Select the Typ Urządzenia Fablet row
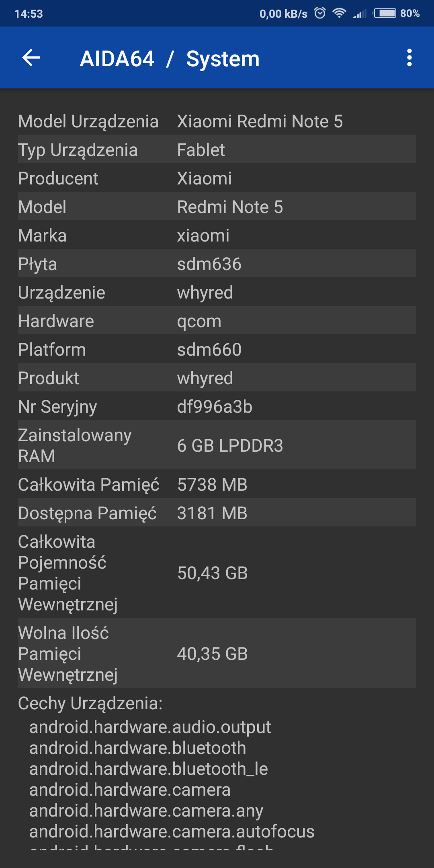 coord(217,150)
